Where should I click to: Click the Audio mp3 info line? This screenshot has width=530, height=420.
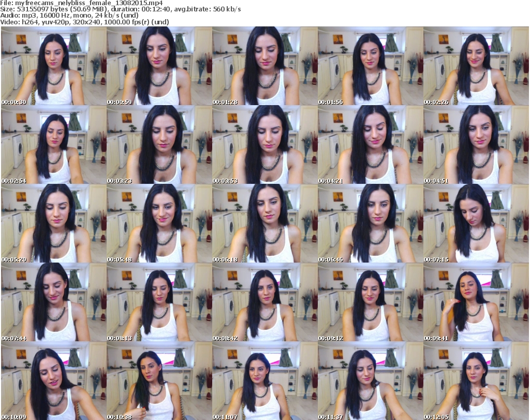point(69,16)
